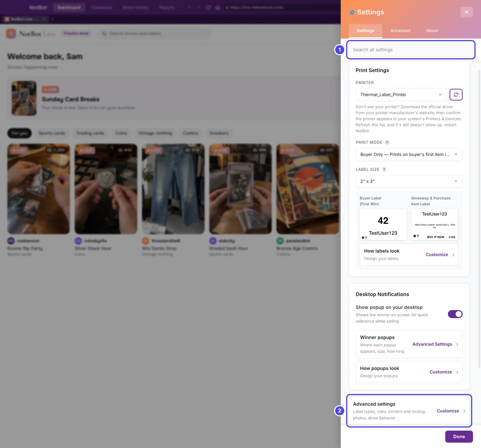Click the chevron in Advanced settings row
The height and width of the screenshot is (448, 481).
point(464,411)
